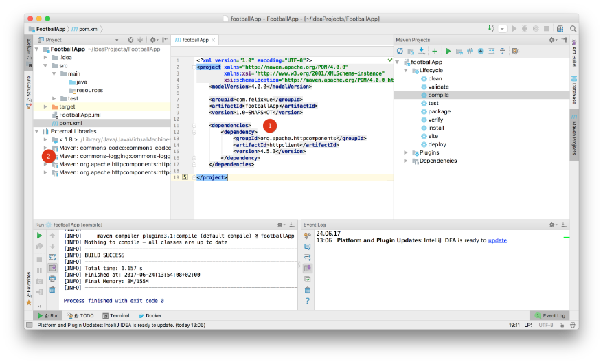
Task: Click Reimport All Maven Projects icon
Action: [x=400, y=51]
